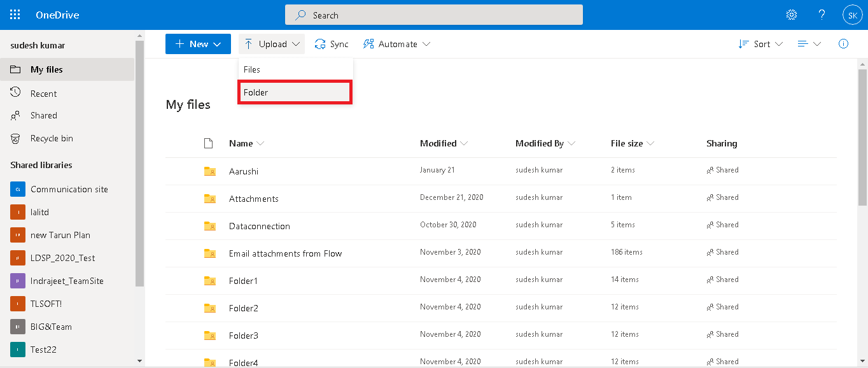Viewport: 868px width, 368px height.
Task: Sort by the Name column header
Action: tap(246, 143)
